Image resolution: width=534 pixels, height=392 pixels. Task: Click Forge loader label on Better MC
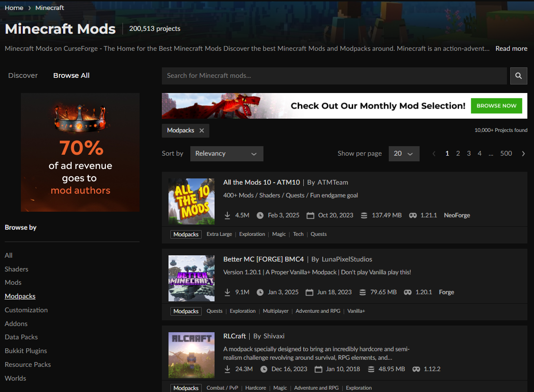click(446, 292)
